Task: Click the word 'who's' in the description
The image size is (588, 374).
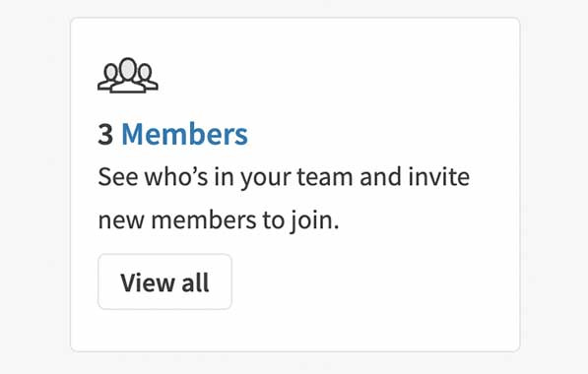Action: point(176,177)
